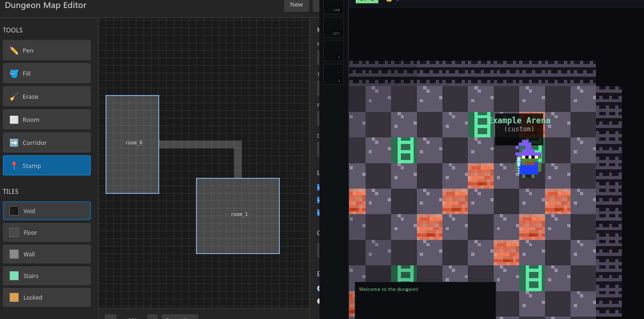
Task: Choose the Void tile swatch
Action: (x=47, y=211)
